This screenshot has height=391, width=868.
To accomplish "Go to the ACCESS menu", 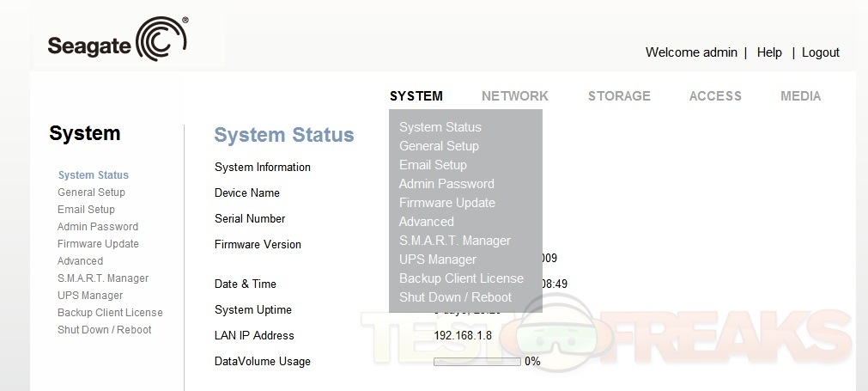I will [714, 96].
